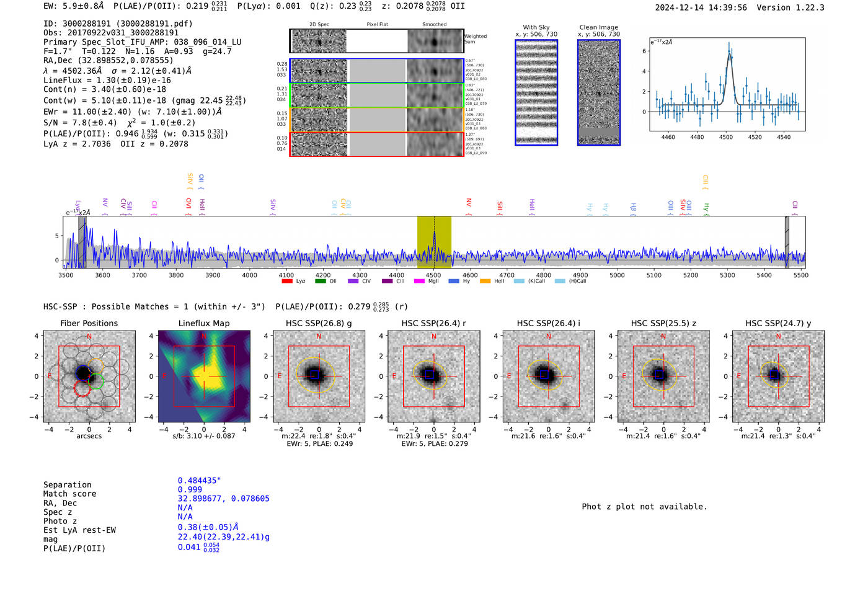Click the 'Pixel Flat' column header

pos(378,25)
